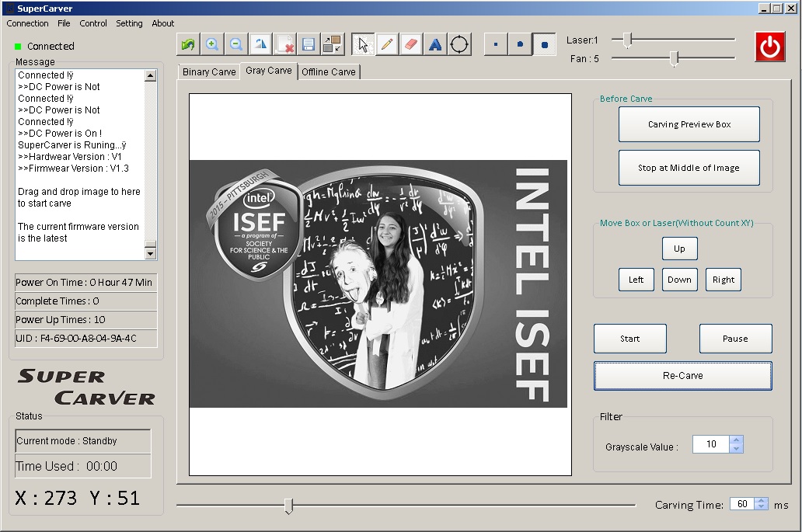
Task: Click the ISEF image in the carve canvas
Action: click(x=378, y=283)
